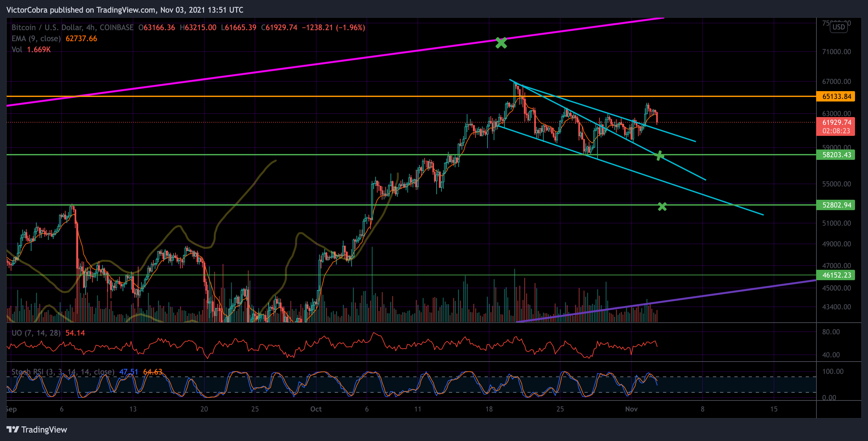The width and height of the screenshot is (868, 441).
Task: Click the low price L61665.39
Action: point(238,27)
